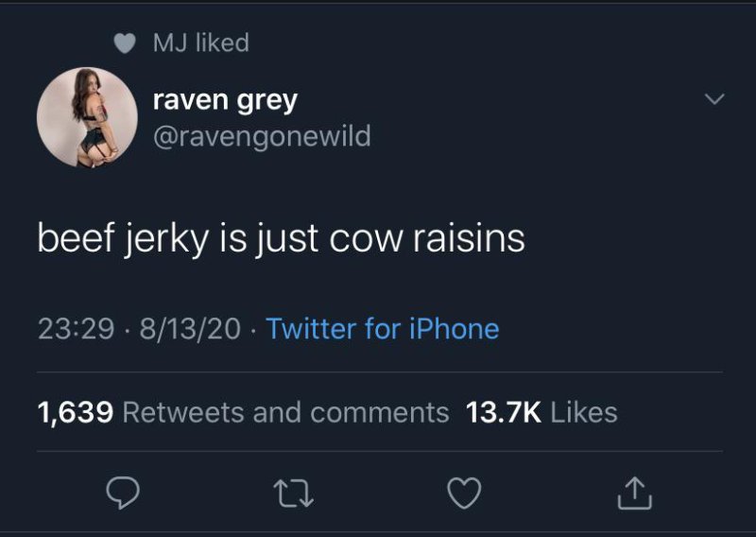This screenshot has width=756, height=537.
Task: Click the 'MJ liked' notice text
Action: [201, 43]
